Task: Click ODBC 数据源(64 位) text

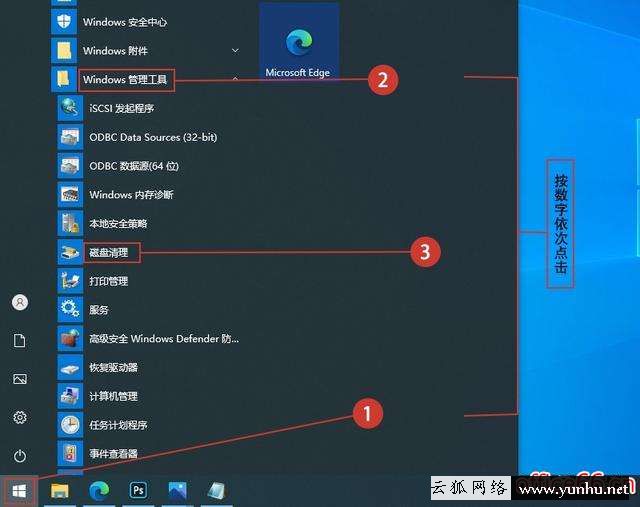Action: click(134, 166)
